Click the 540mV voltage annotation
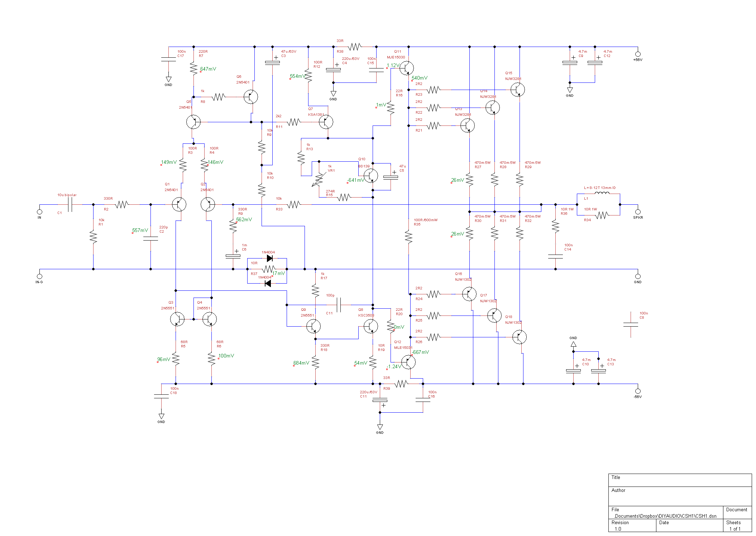This screenshot has height=536, width=756. [x=420, y=78]
